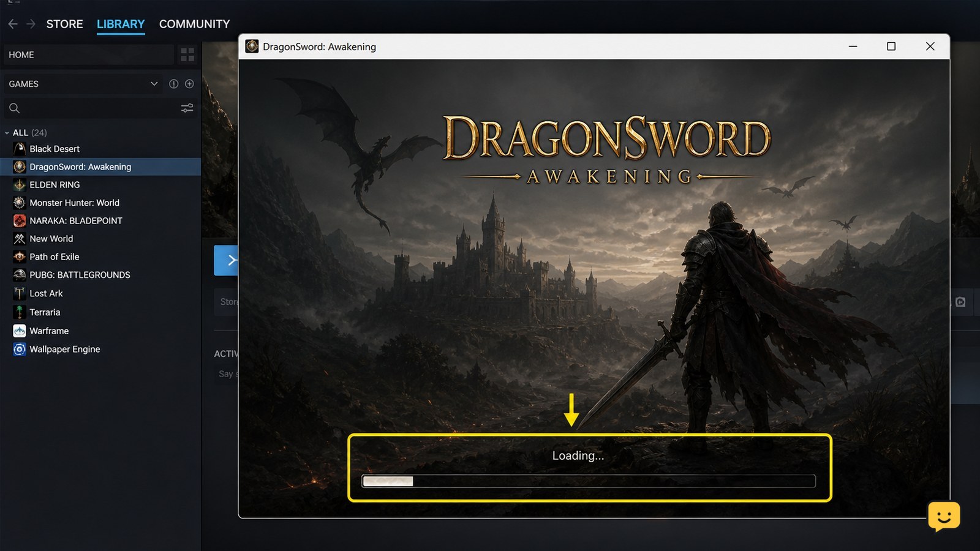Select Warframe in the game list
This screenshot has height=551, width=980.
(x=100, y=331)
